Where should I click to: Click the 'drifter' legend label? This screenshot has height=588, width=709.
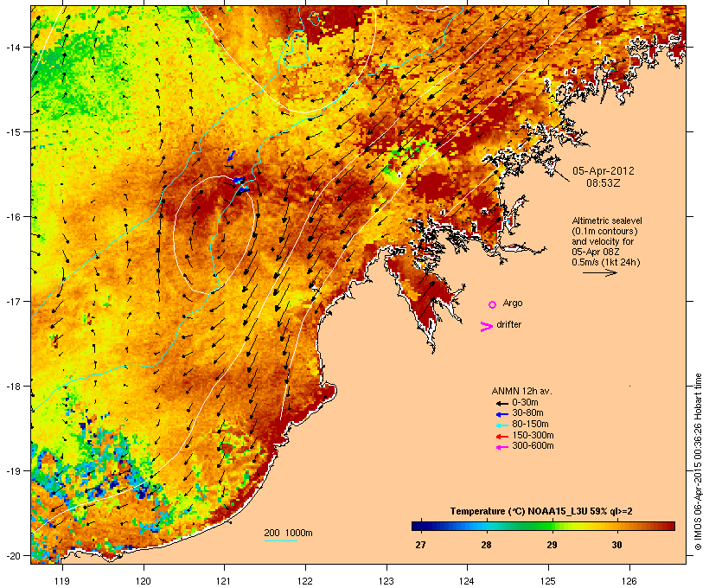[508, 324]
